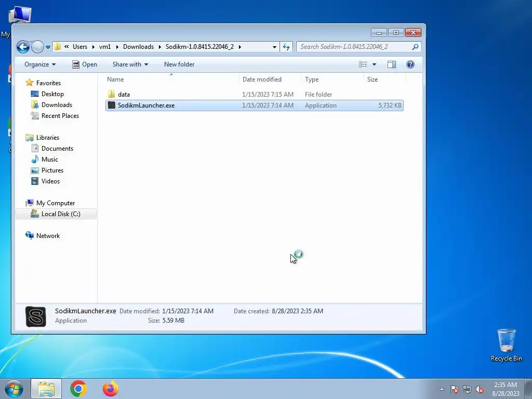This screenshot has width=532, height=399.
Task: Open Action Center flag tray icon
Action: pos(455,389)
